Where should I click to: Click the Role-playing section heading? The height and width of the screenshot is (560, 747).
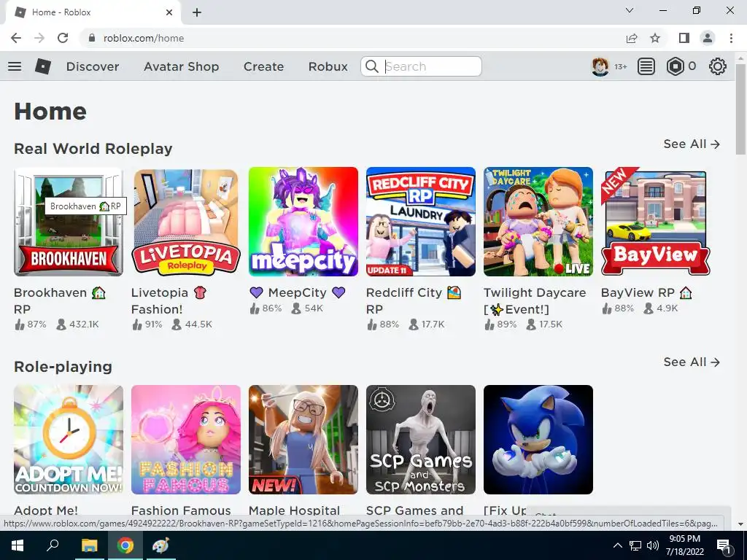click(x=63, y=367)
